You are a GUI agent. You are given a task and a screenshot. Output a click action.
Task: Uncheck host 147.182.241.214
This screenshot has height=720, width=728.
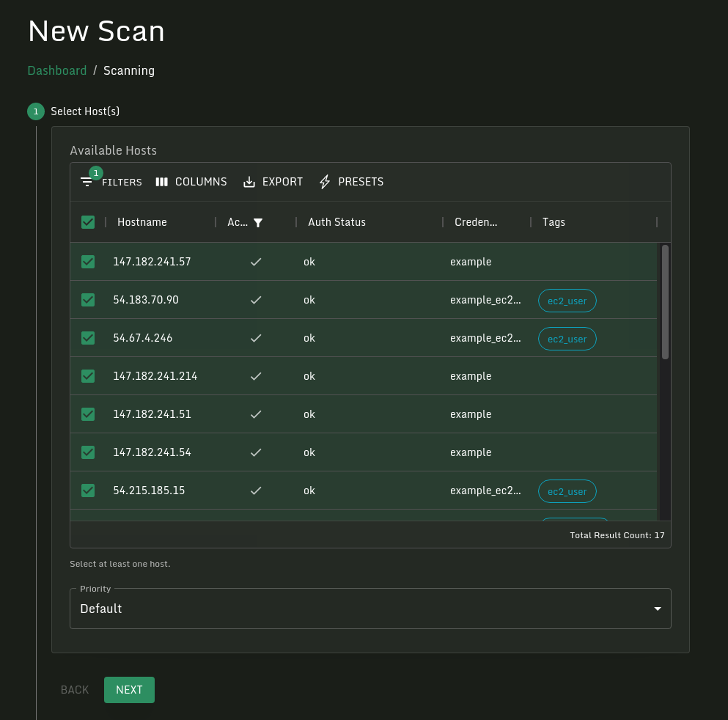tap(88, 376)
